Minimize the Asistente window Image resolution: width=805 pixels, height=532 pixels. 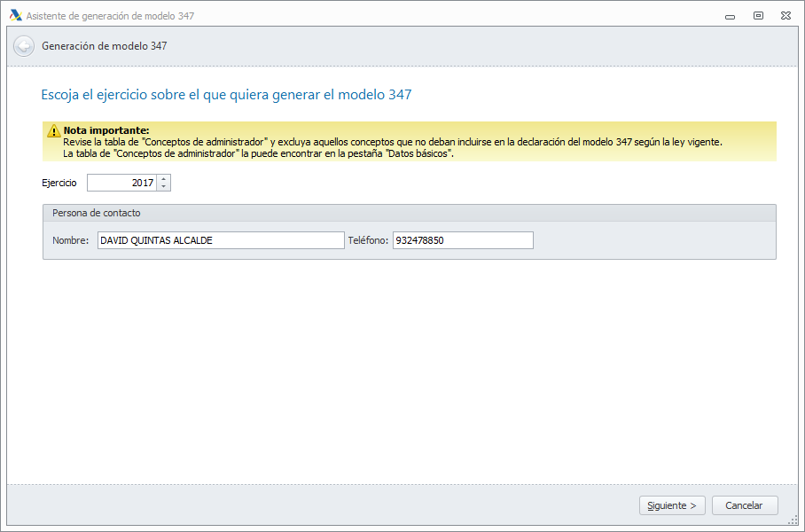pyautogui.click(x=730, y=17)
